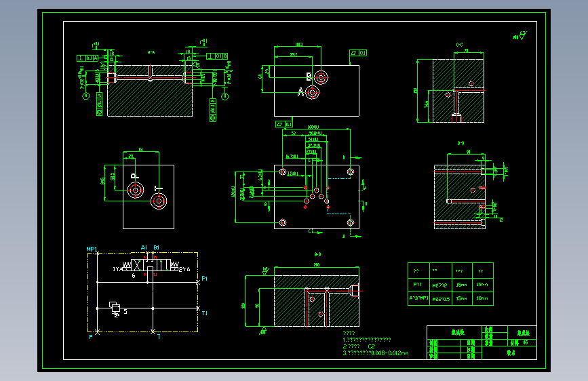
Task: Click datum circle A below A-A section
Action: (x=86, y=96)
